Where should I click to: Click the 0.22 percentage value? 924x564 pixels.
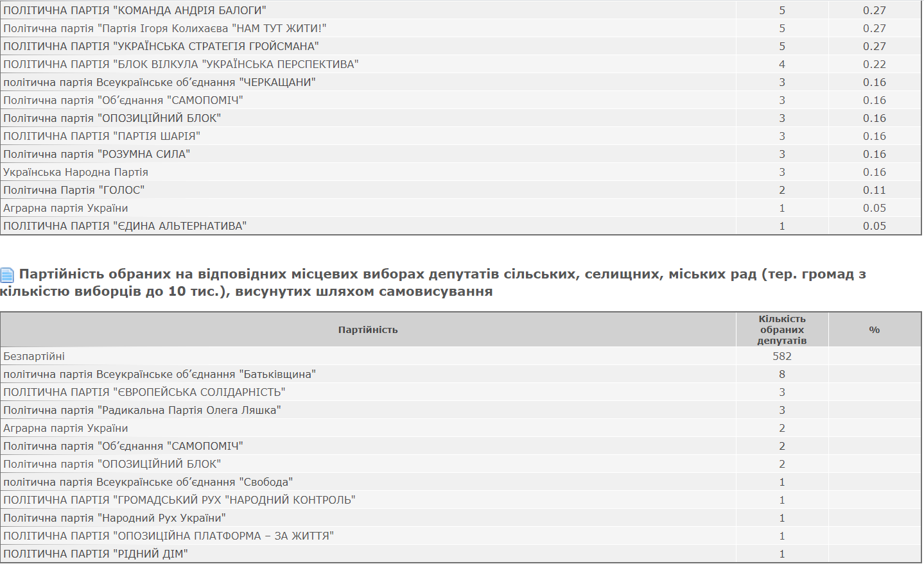(x=874, y=65)
